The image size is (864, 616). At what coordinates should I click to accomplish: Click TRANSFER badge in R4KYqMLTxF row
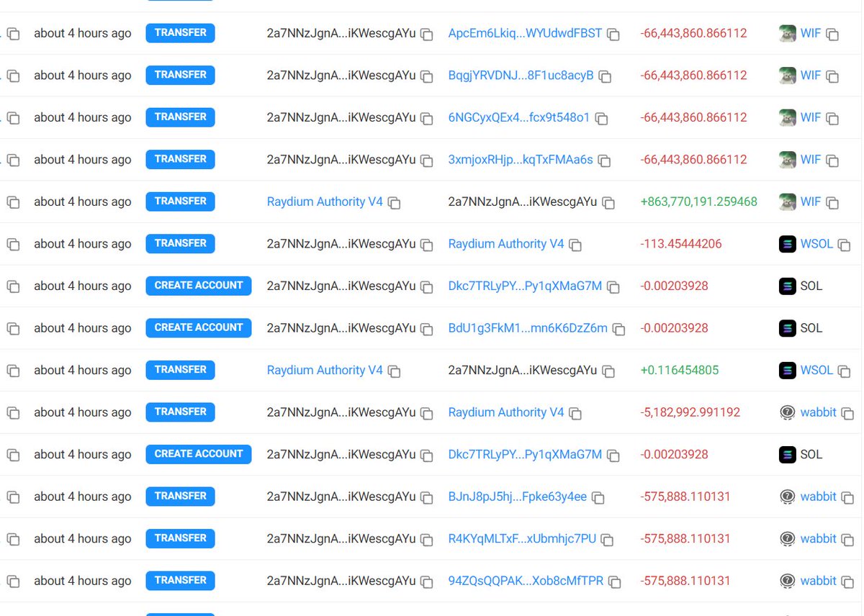click(x=180, y=539)
